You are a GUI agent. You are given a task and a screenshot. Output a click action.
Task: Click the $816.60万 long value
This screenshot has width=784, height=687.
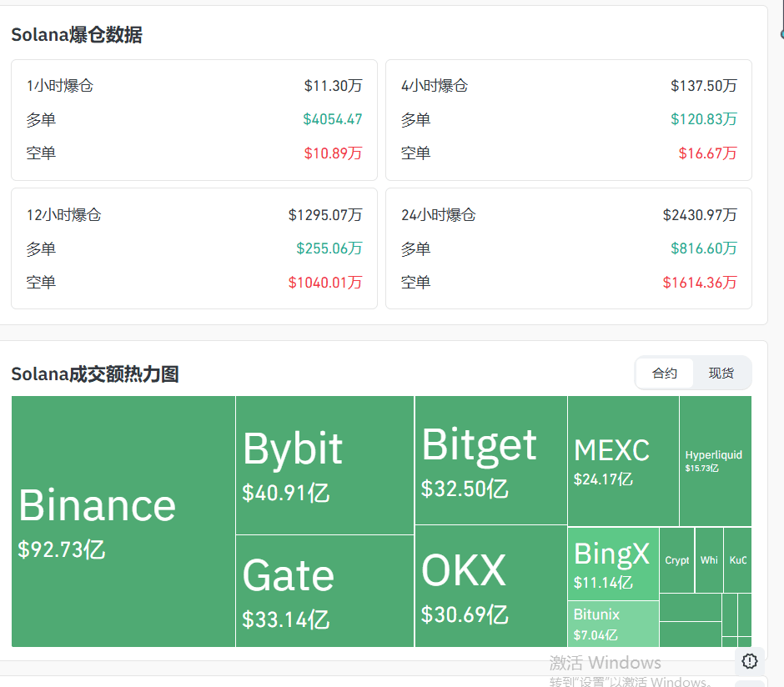703,248
